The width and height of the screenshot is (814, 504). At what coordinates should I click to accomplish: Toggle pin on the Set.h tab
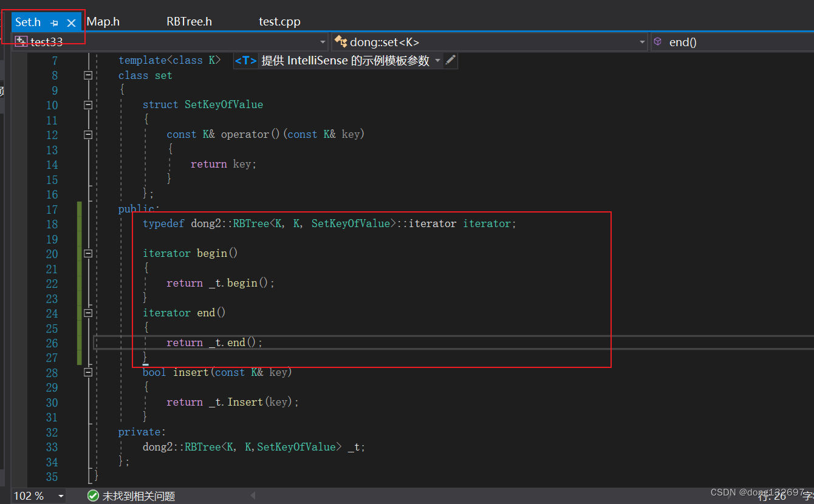[x=54, y=23]
